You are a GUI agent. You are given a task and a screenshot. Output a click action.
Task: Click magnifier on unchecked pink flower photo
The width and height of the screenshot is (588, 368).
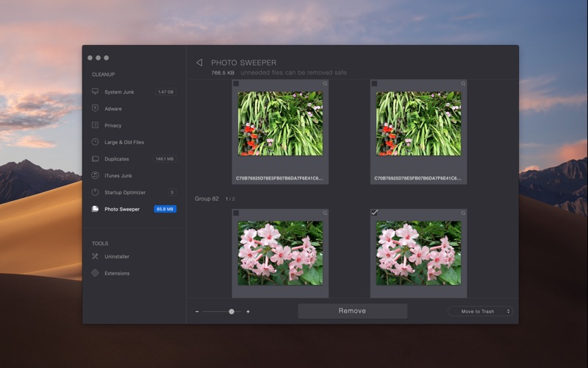(325, 213)
